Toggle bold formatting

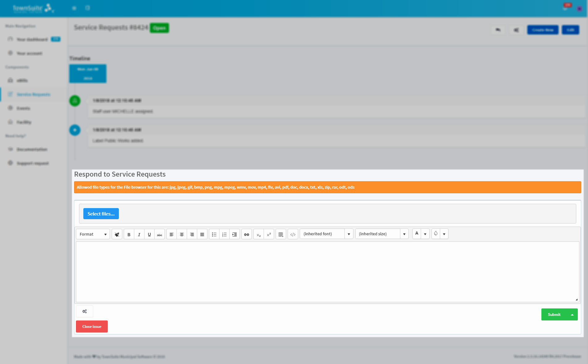tap(129, 234)
